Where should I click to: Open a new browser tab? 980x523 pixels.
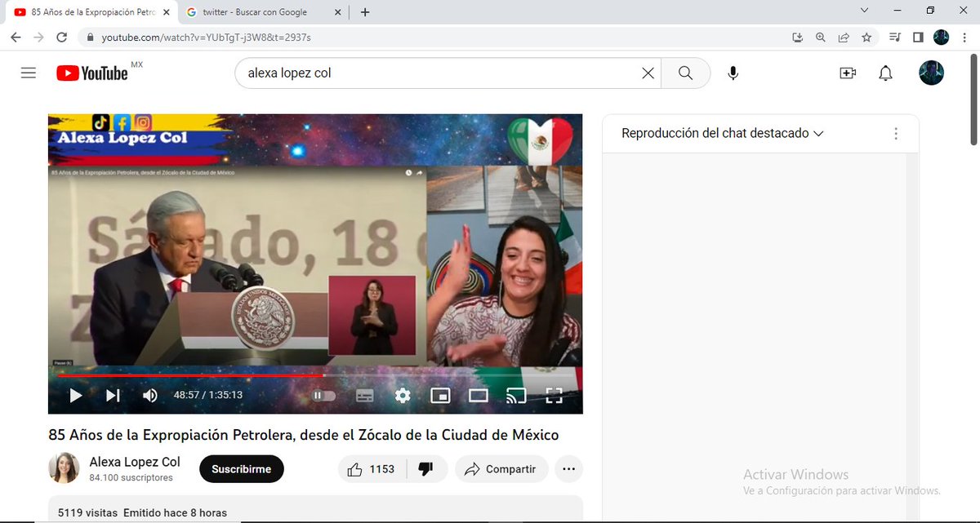coord(365,12)
